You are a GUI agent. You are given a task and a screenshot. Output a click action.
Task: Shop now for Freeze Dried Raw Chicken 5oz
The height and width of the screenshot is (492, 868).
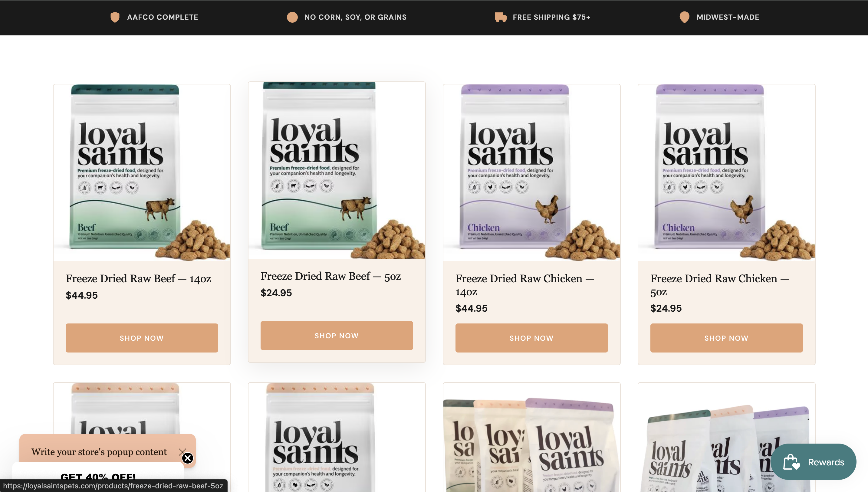click(726, 338)
